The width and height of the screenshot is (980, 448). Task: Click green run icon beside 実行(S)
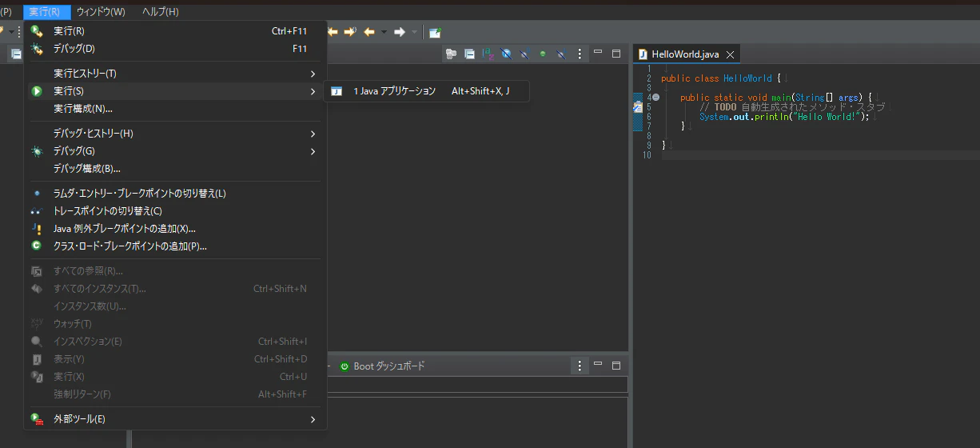[37, 91]
